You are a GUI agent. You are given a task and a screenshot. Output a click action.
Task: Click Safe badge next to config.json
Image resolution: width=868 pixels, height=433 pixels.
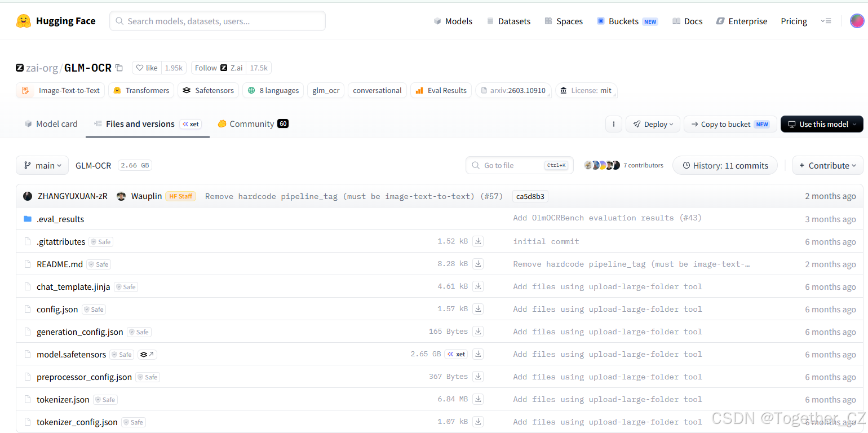pos(94,310)
